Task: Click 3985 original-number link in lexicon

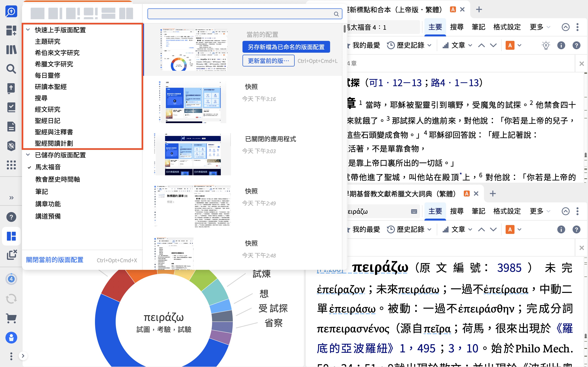Action: point(509,268)
